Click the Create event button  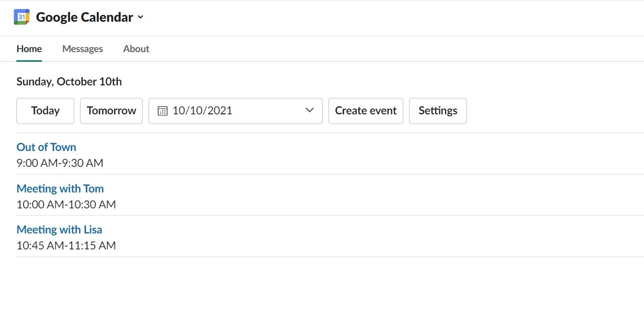(366, 110)
